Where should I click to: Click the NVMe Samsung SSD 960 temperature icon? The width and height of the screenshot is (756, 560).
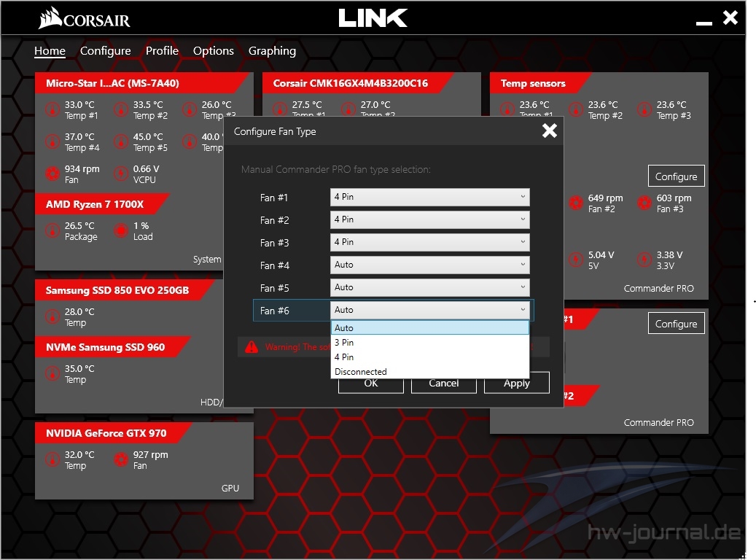pos(52,374)
